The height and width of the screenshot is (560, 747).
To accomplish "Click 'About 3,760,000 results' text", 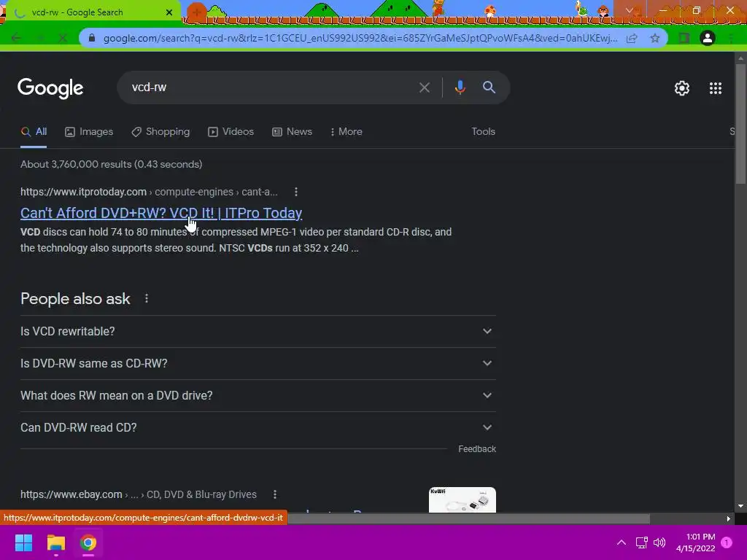I will pos(111,164).
